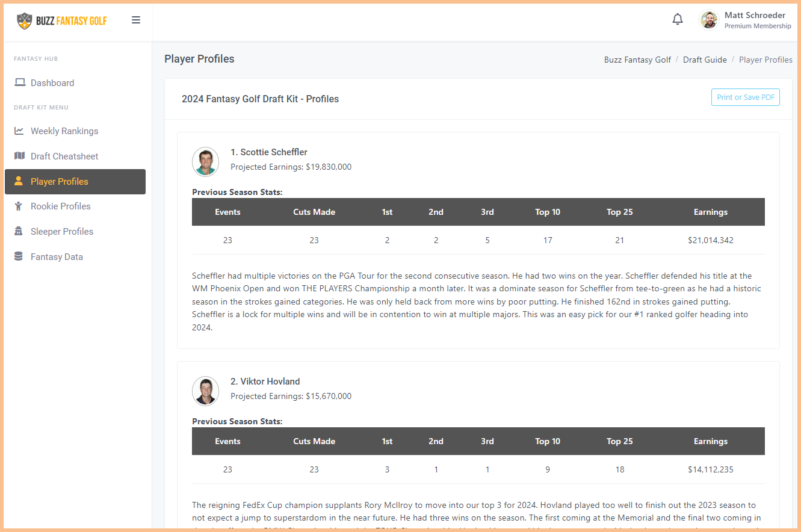Click Viktor Hovland's player photo
801x532 pixels.
click(205, 391)
